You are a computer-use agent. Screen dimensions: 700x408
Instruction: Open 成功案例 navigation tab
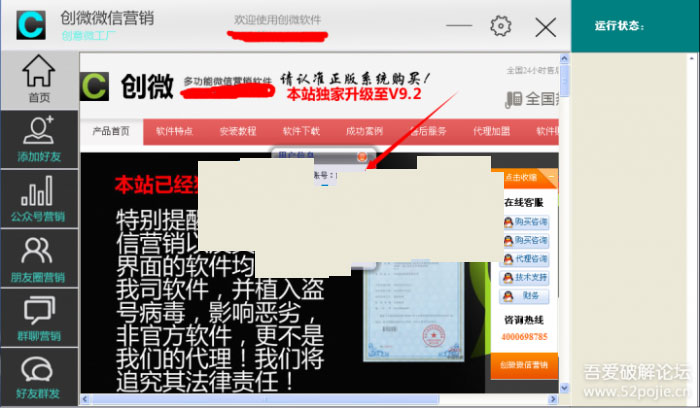point(364,131)
